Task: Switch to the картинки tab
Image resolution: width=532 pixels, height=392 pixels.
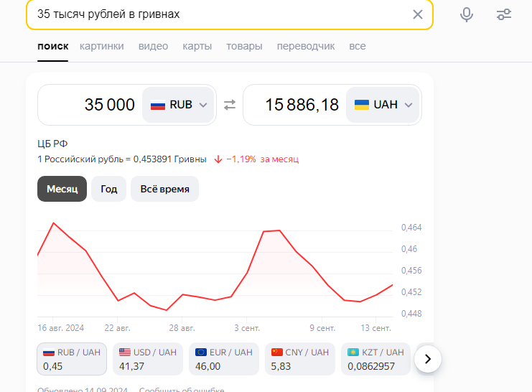Action: click(102, 46)
